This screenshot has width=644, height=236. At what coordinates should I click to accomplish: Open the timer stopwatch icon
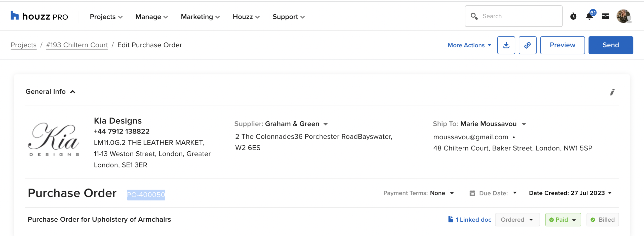coord(573,16)
